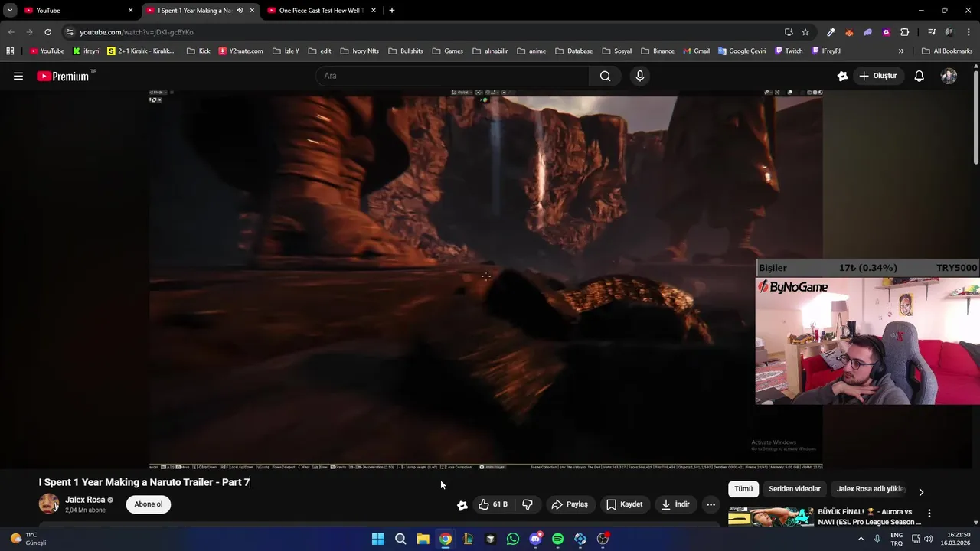Save video with Kaydet button

625,504
